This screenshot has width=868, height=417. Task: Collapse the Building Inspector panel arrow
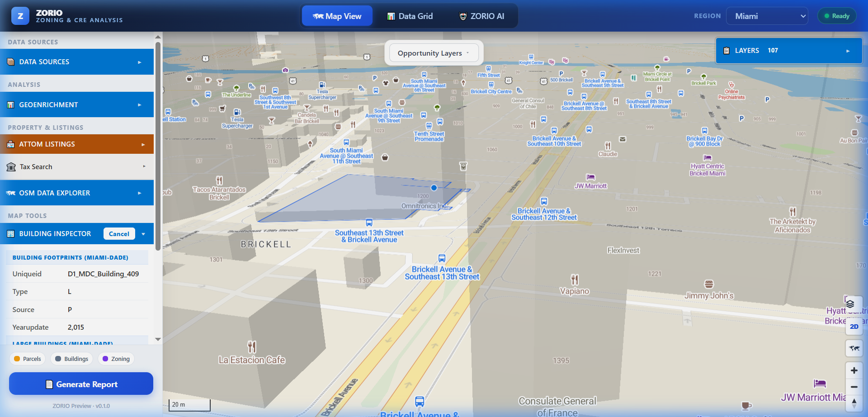(x=143, y=234)
